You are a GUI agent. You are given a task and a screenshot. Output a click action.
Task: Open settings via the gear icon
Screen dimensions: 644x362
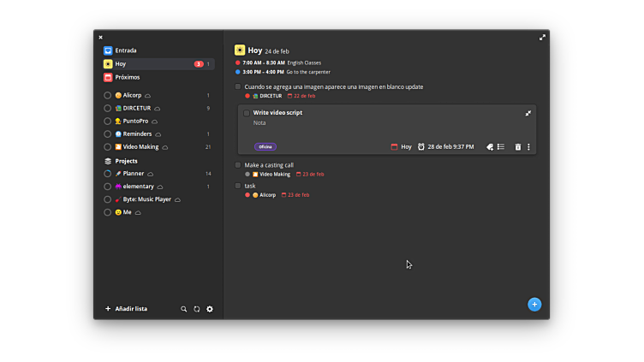210,309
